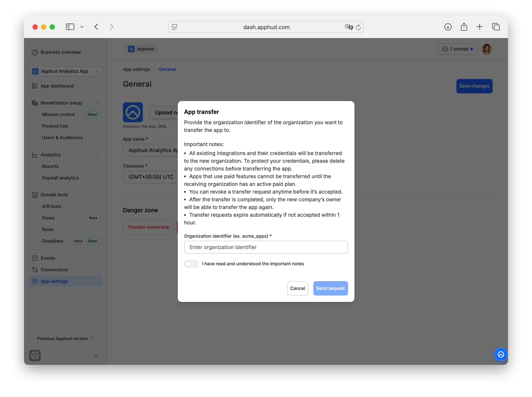Toggle the Safari sidebar button
The image size is (532, 397).
[70, 27]
